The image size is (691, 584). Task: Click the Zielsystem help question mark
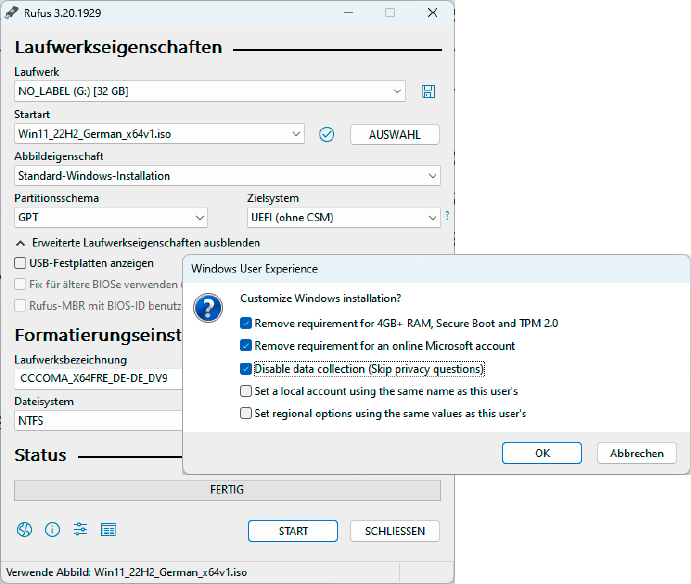(x=447, y=216)
